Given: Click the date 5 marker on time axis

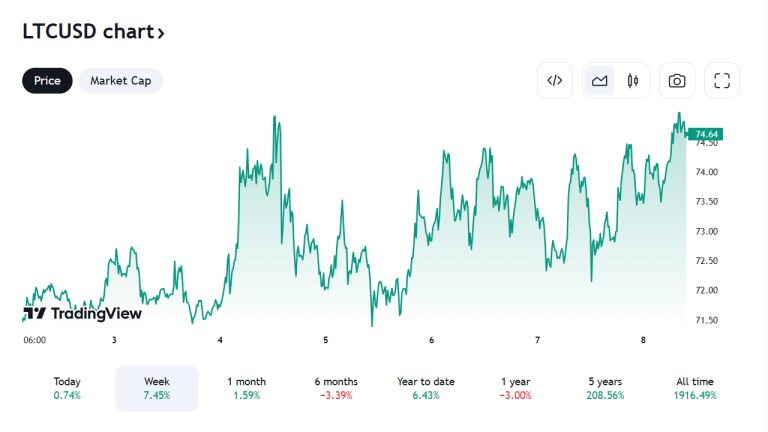Looking at the screenshot, I should [326, 341].
